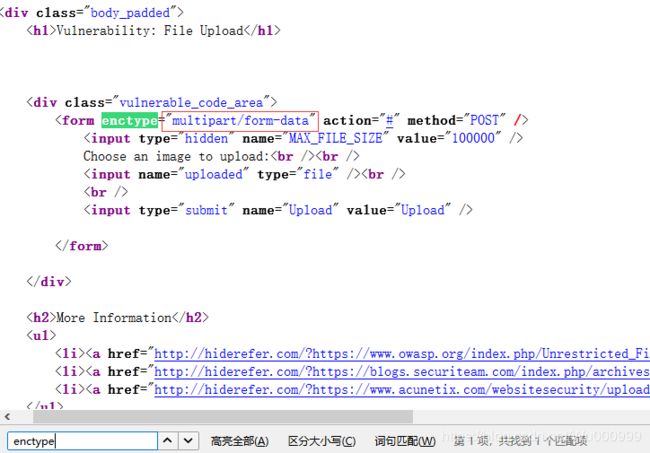Image resolution: width=650 pixels, height=453 pixels.
Task: Click the "Vulnerability: File Upload" heading text
Action: click(x=150, y=31)
